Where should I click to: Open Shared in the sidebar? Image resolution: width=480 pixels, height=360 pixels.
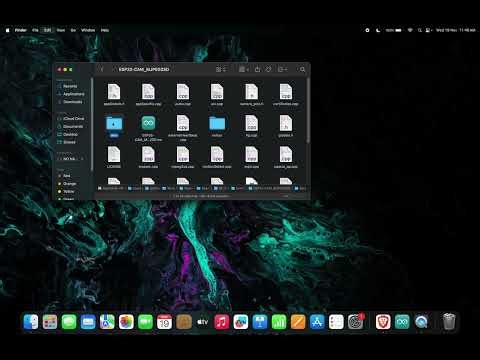[x=70, y=142]
